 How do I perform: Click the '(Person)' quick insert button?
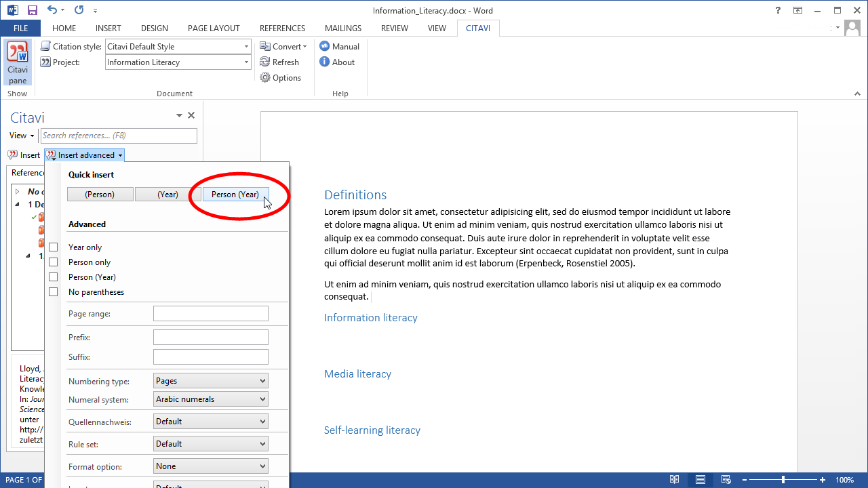pyautogui.click(x=100, y=195)
